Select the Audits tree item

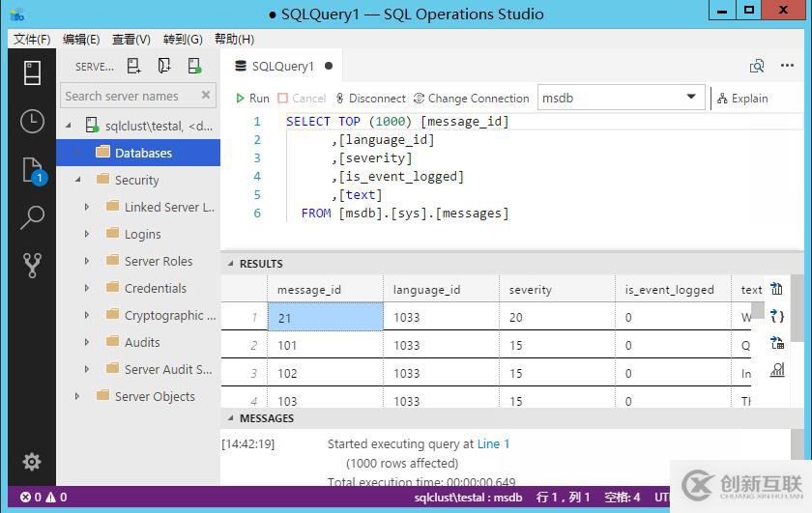click(142, 342)
